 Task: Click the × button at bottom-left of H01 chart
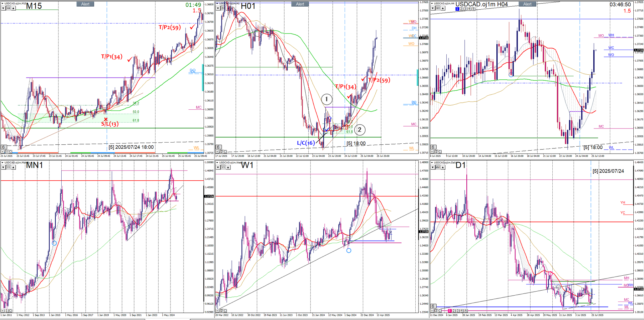click(x=217, y=152)
